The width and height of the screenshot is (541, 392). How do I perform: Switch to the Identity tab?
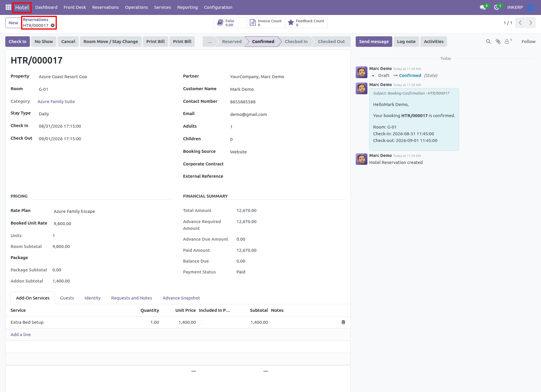pyautogui.click(x=93, y=298)
